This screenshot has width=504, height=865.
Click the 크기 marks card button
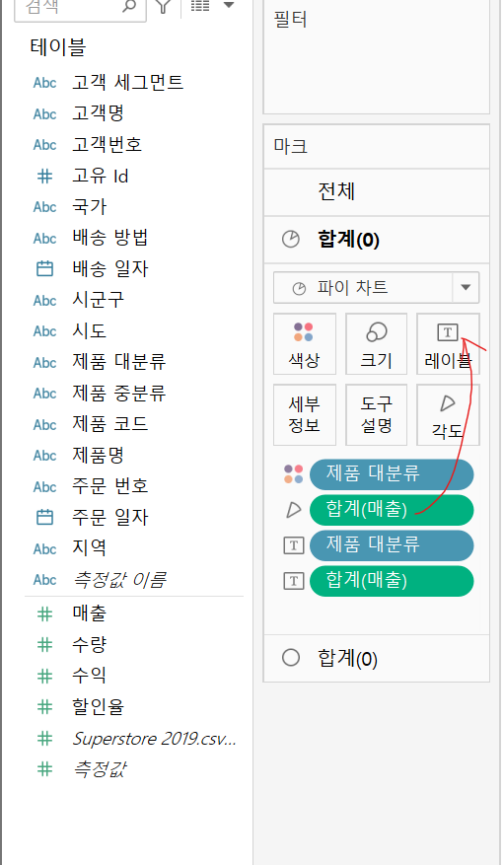[376, 344]
